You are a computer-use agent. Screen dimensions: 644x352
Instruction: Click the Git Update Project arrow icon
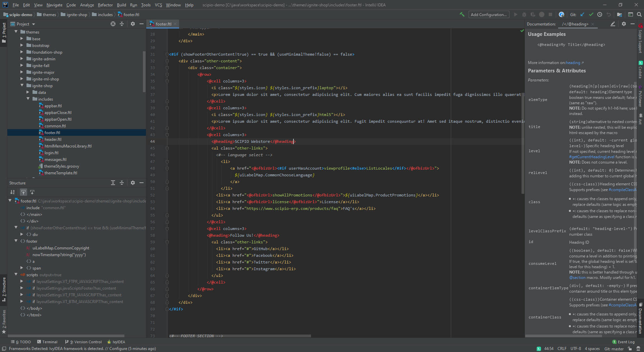coord(582,14)
